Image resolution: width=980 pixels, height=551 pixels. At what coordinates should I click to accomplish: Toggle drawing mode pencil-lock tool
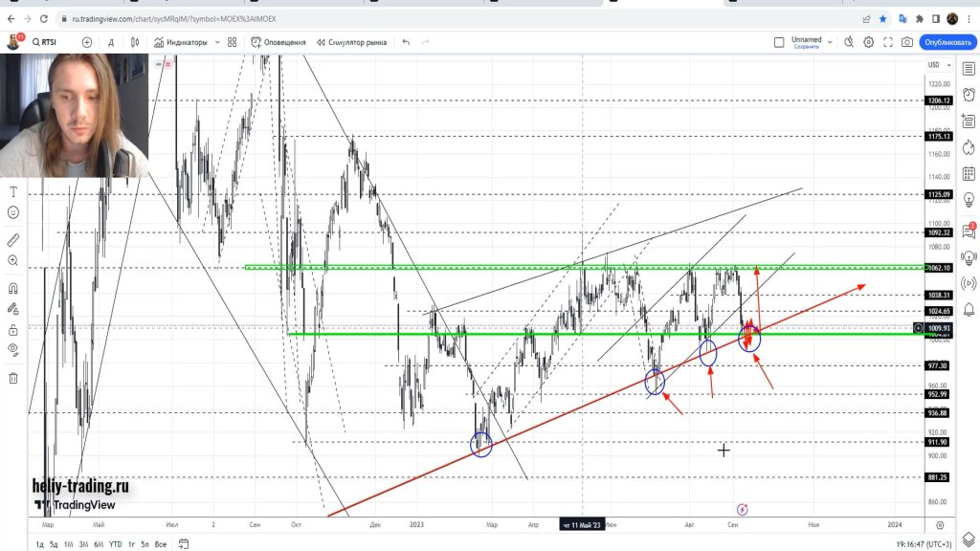13,309
